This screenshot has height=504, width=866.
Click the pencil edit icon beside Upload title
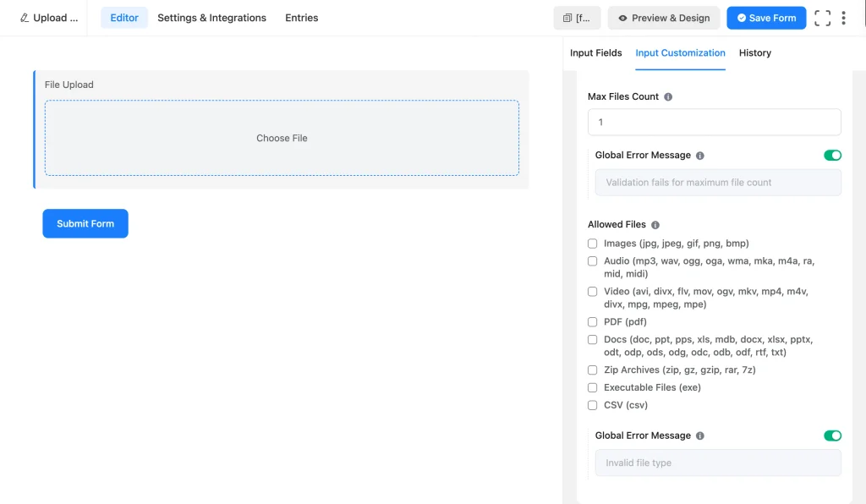coord(25,18)
